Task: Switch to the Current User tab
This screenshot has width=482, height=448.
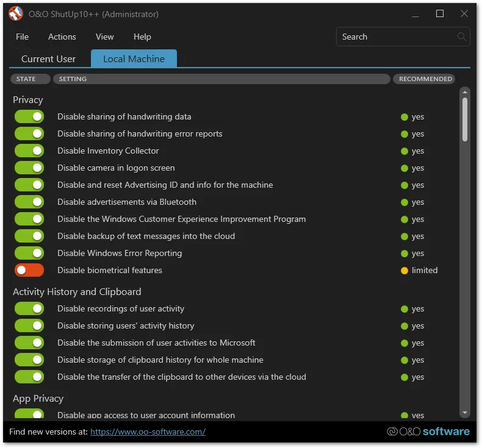Action: [x=49, y=59]
